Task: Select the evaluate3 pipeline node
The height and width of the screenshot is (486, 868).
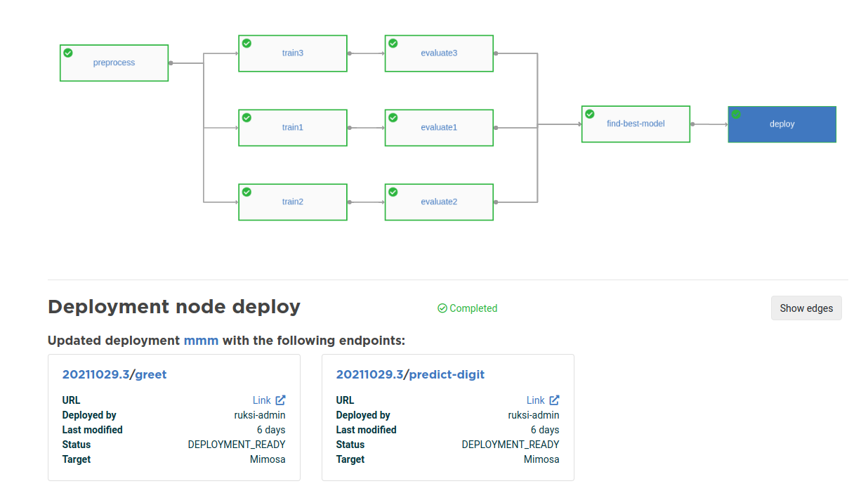Action: click(439, 53)
